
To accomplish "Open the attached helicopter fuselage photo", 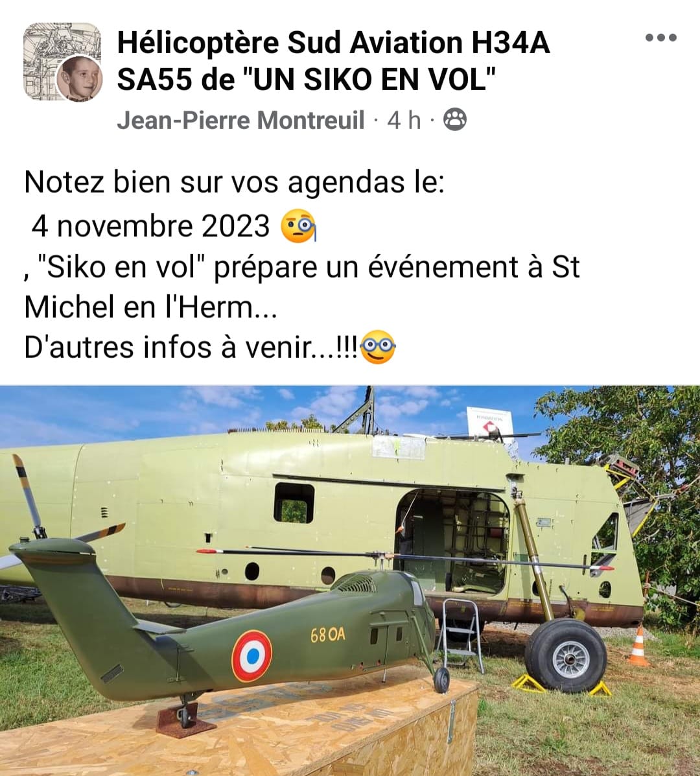I will pos(350,580).
